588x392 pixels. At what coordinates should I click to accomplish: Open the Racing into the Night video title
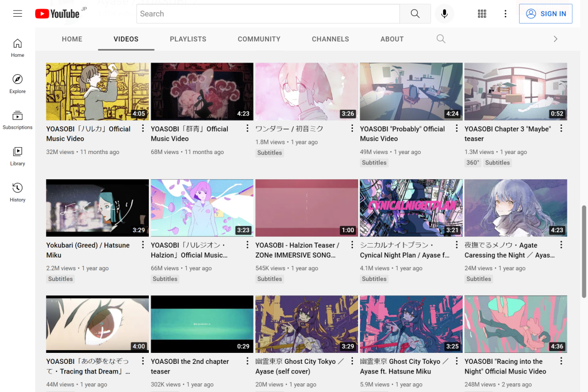(504, 366)
